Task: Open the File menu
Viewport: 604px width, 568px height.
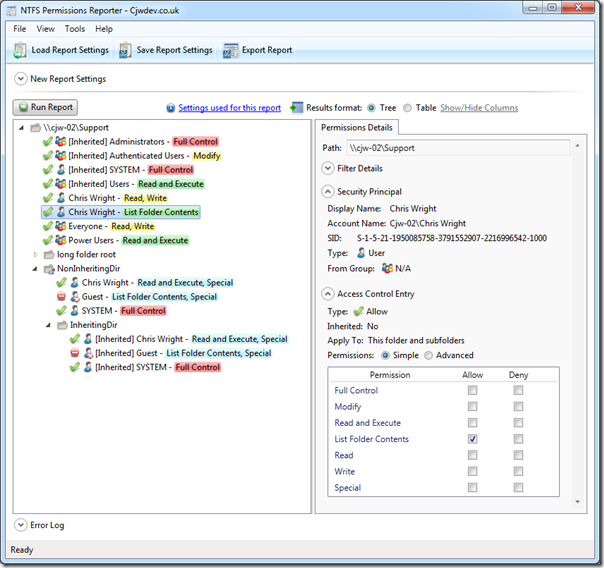Action: pos(20,29)
